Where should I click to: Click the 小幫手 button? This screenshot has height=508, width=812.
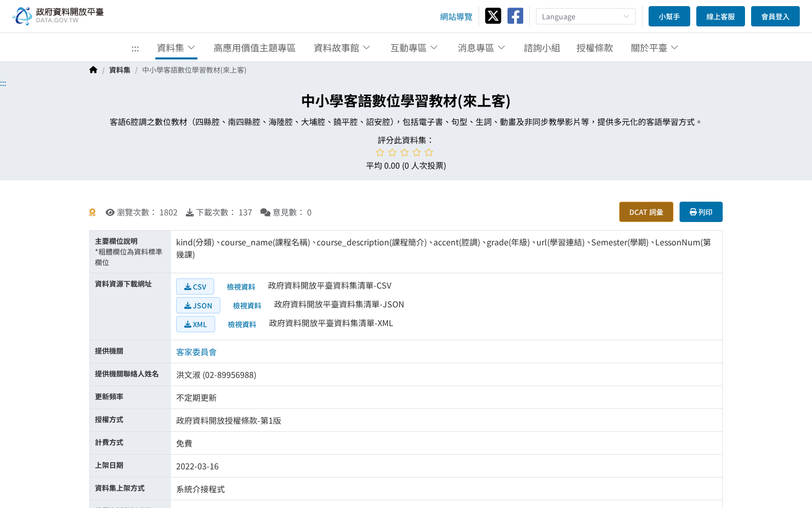click(669, 16)
